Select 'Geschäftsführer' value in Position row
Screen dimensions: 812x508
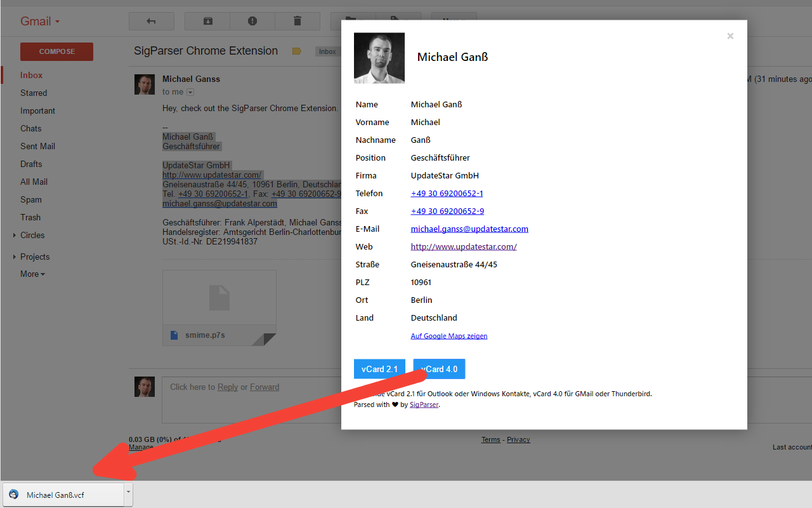(x=440, y=157)
